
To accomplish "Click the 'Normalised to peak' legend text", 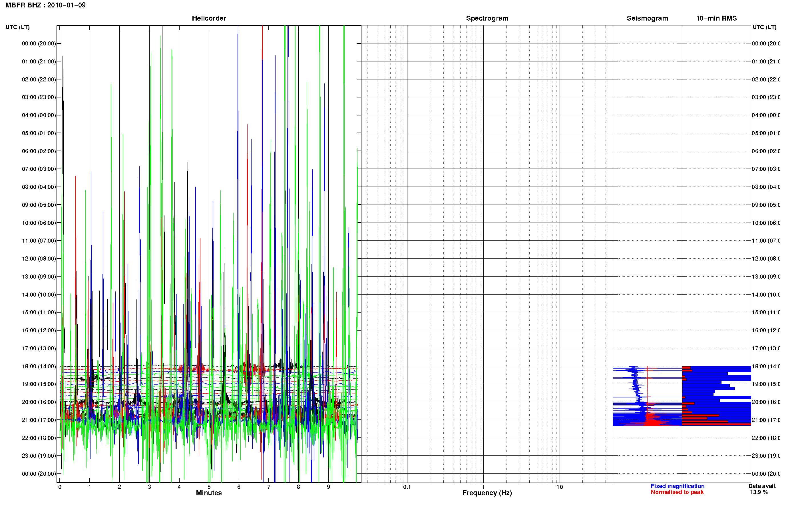I will [x=677, y=492].
